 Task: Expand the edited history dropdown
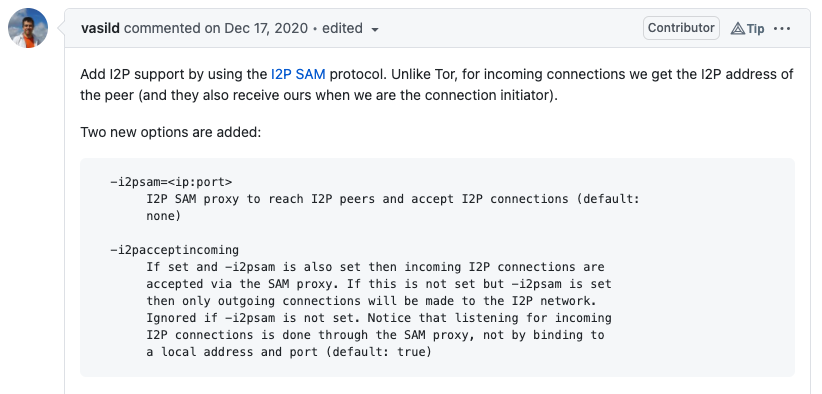click(x=350, y=28)
